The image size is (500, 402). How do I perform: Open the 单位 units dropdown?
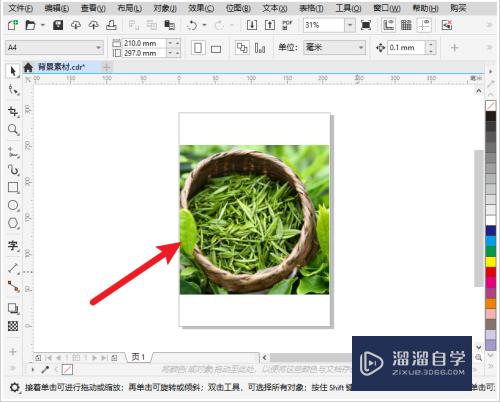pos(334,48)
